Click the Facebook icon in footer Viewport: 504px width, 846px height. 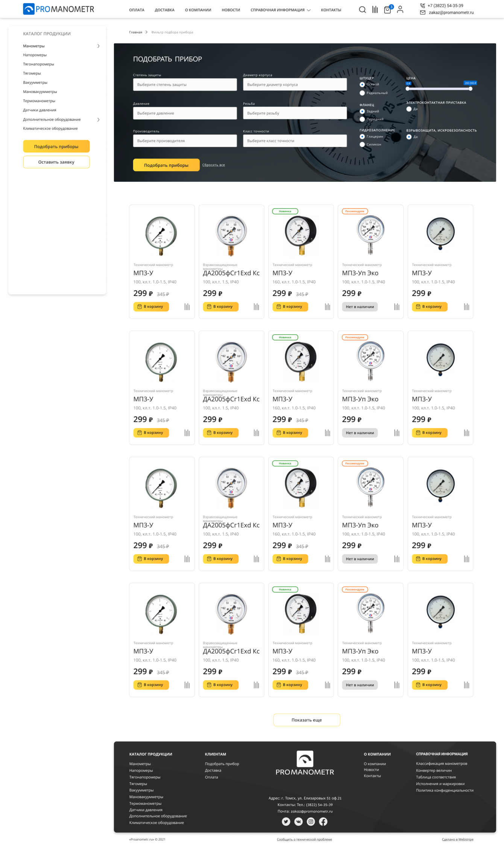323,822
